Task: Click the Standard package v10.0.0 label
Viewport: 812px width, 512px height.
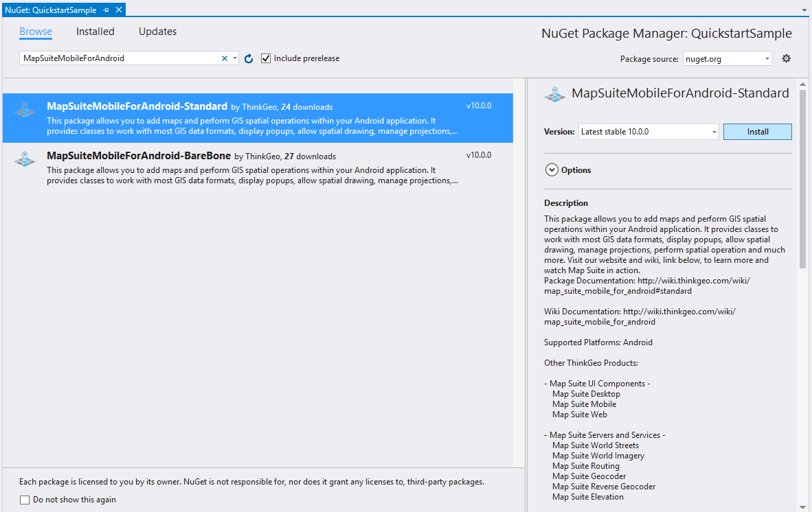Action: [x=479, y=106]
